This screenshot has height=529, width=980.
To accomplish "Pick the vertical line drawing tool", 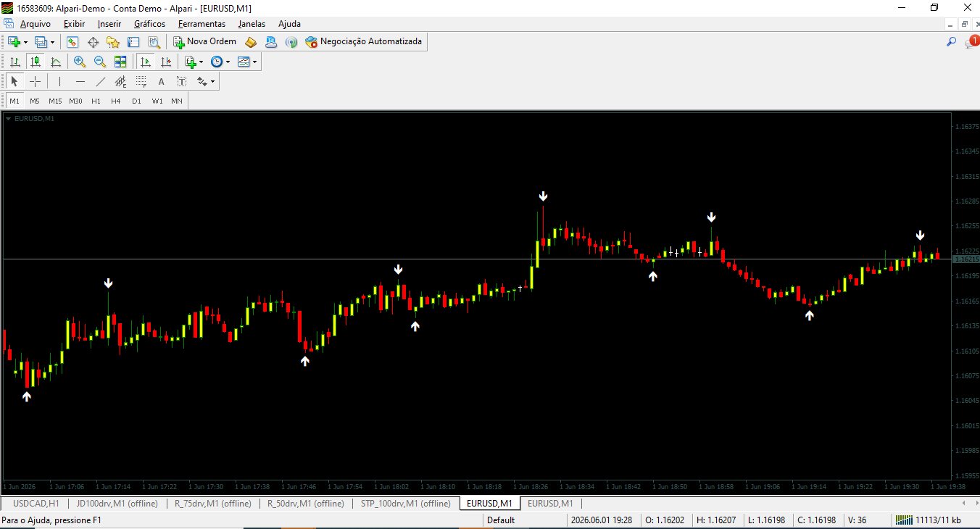I will [59, 81].
